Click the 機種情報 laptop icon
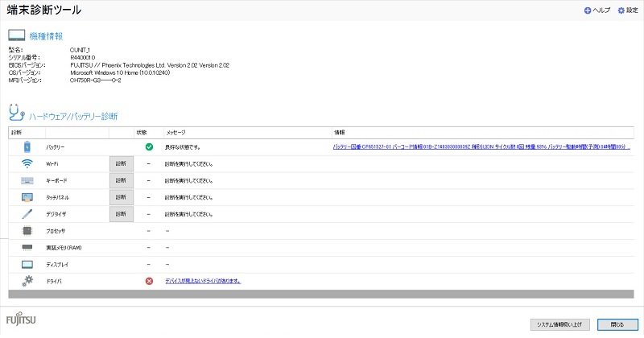644x338 pixels. point(17,35)
